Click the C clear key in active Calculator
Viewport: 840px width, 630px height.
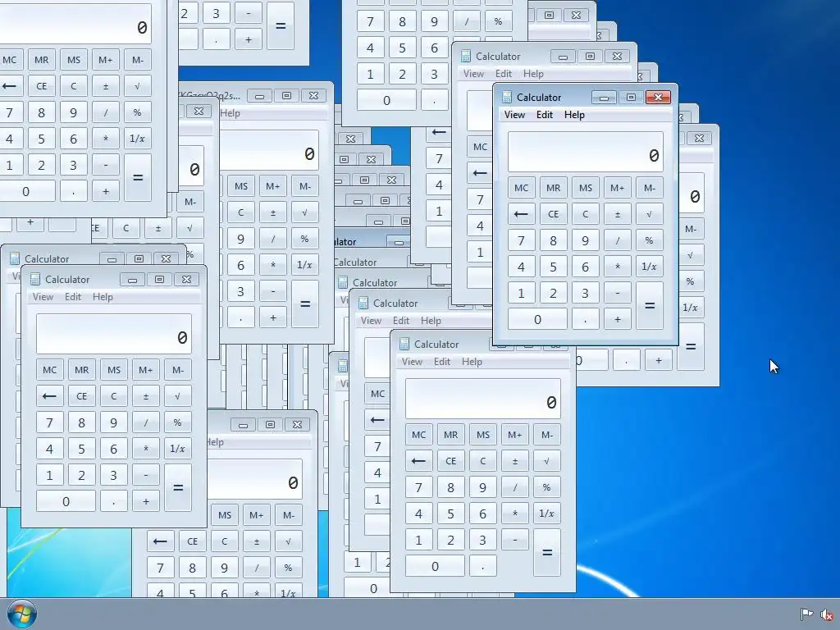coord(586,214)
